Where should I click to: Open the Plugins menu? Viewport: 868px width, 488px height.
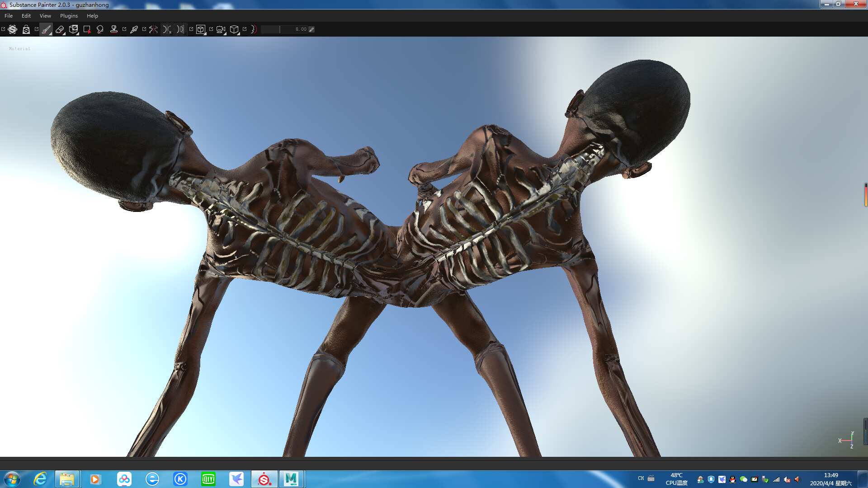point(69,16)
